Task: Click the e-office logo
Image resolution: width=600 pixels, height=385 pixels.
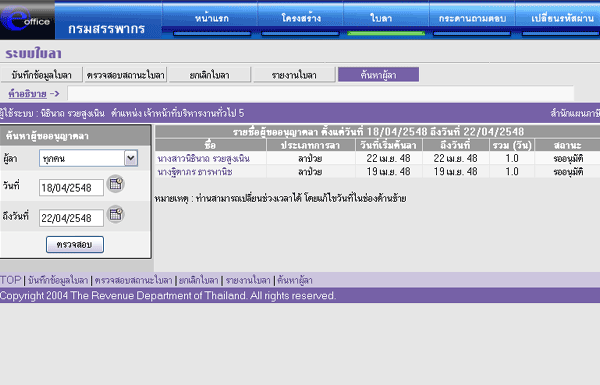Action: click(27, 20)
